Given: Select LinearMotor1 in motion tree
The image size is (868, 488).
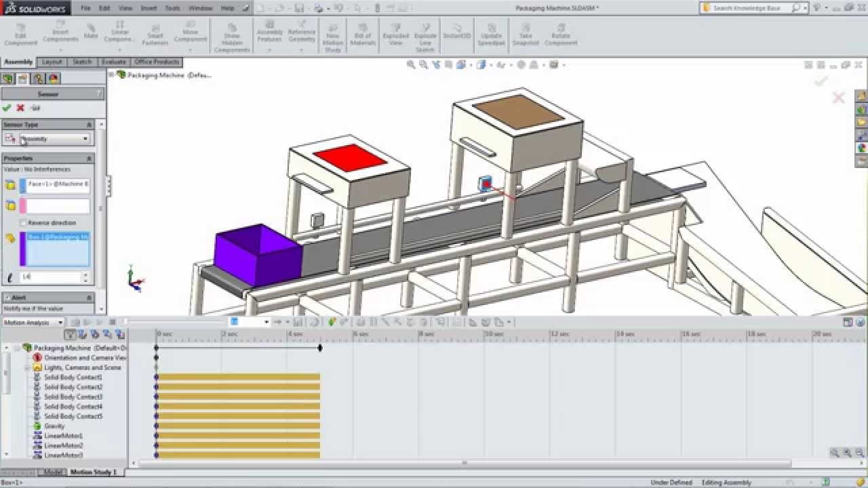Looking at the screenshot, I should click(63, 436).
